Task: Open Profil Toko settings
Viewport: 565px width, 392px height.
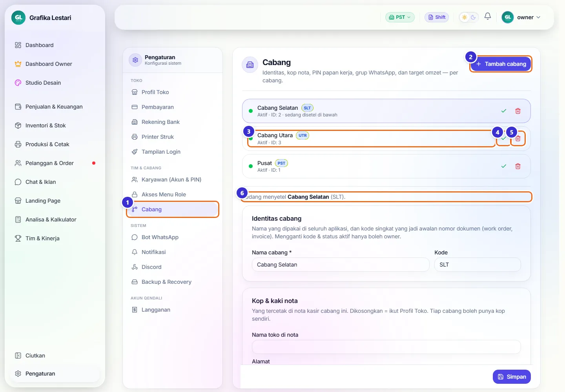Action: [x=173, y=92]
